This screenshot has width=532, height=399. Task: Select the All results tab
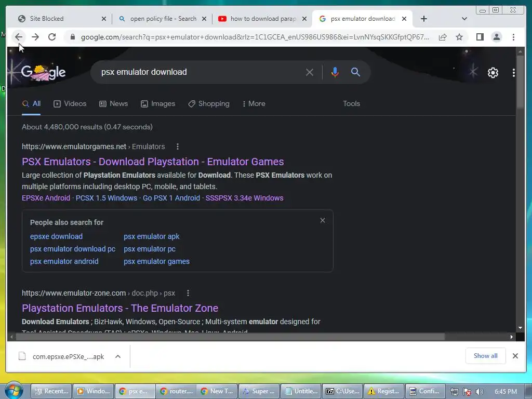[x=31, y=104]
